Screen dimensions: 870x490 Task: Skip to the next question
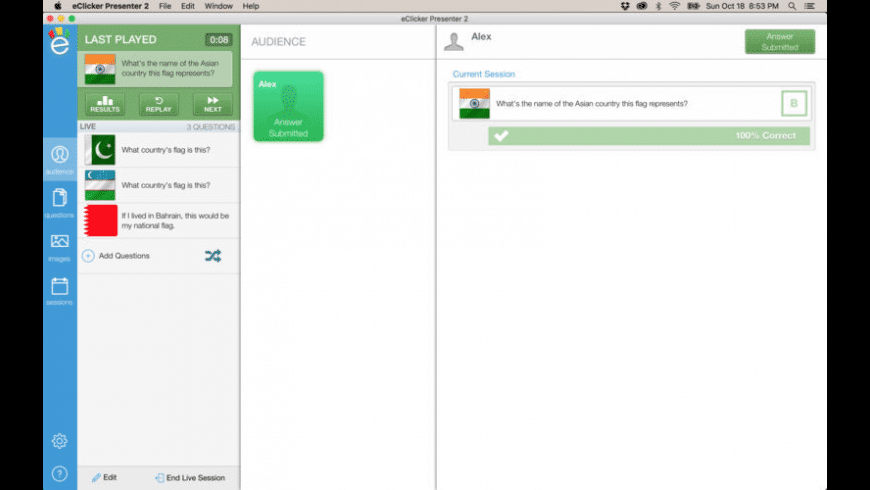click(213, 104)
